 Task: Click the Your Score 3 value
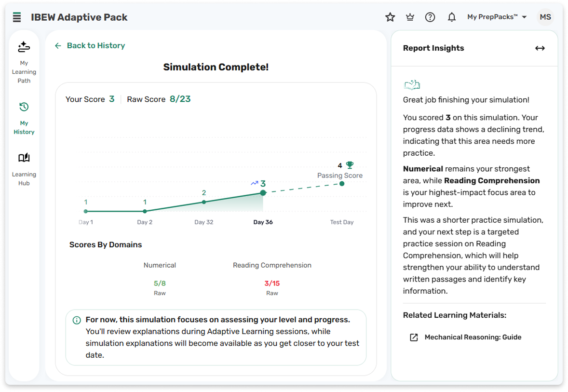(112, 99)
